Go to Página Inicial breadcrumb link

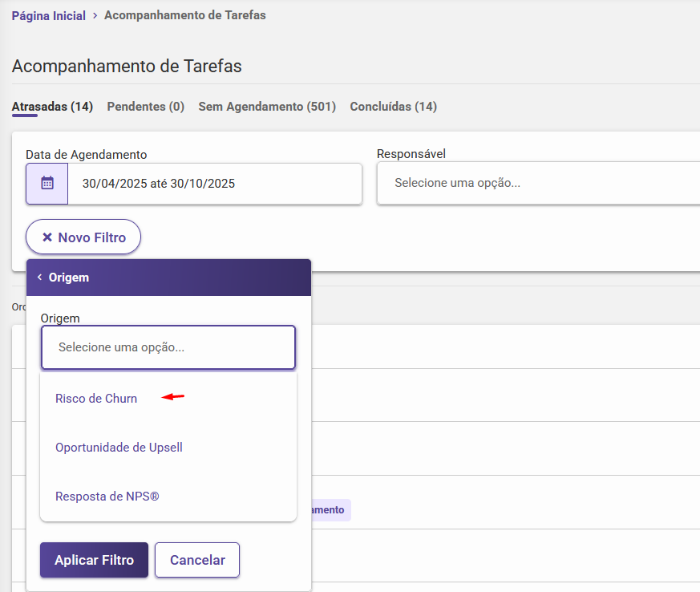[49, 15]
